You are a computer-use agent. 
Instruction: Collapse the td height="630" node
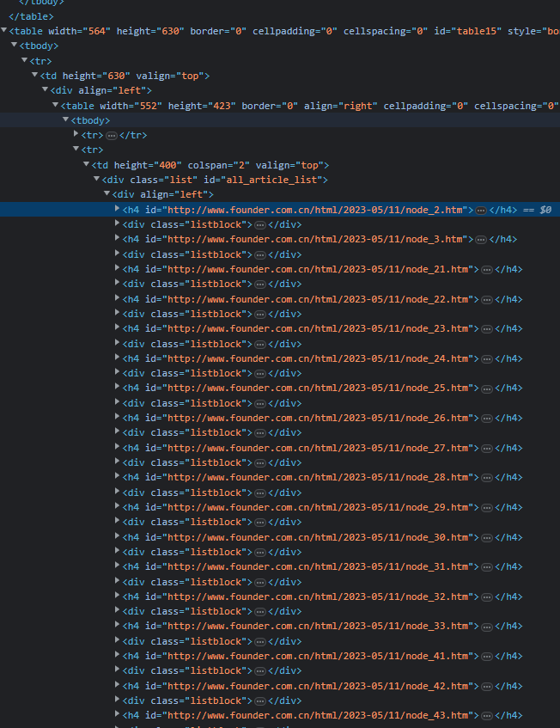pos(35,76)
